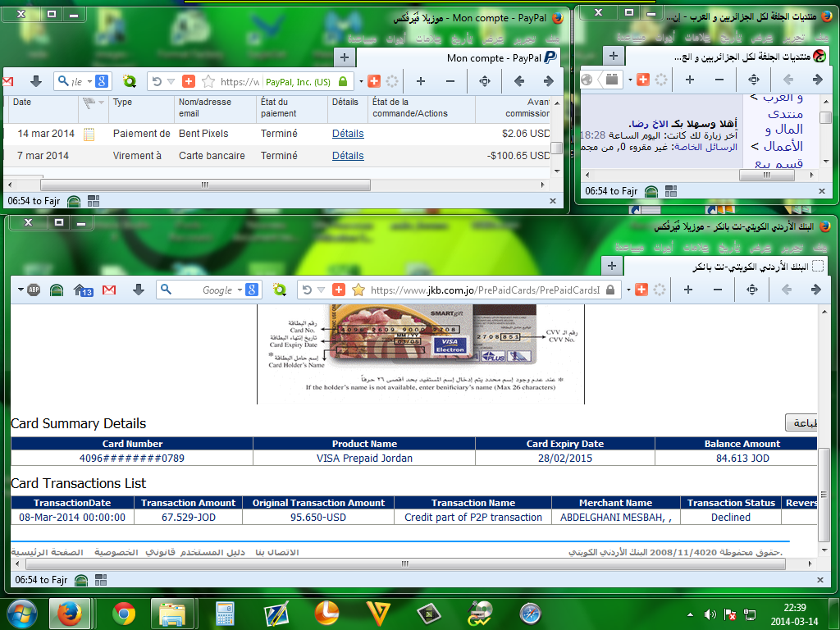Expand URL history dropdown in PayPal address bar
Image resolution: width=840 pixels, height=630 pixels.
171,81
